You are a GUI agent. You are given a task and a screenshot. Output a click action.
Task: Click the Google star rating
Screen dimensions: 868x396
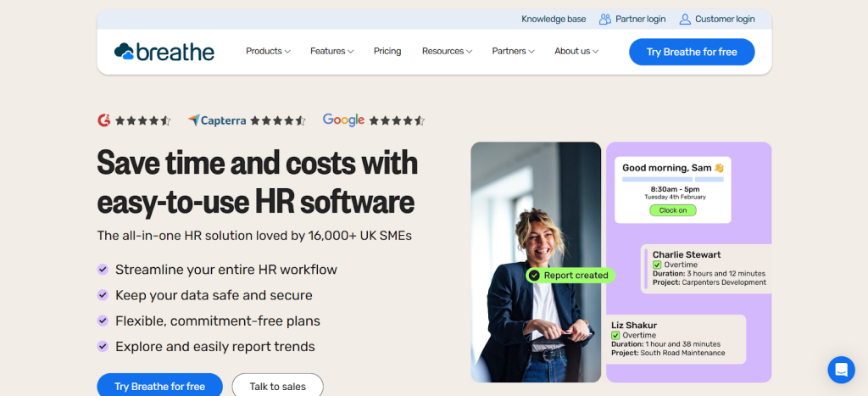click(x=397, y=120)
